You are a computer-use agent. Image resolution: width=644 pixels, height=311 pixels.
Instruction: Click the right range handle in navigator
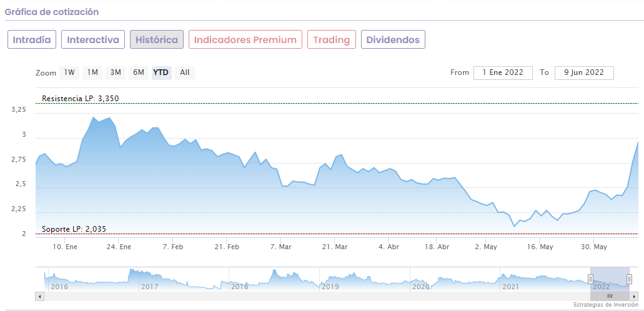click(629, 279)
